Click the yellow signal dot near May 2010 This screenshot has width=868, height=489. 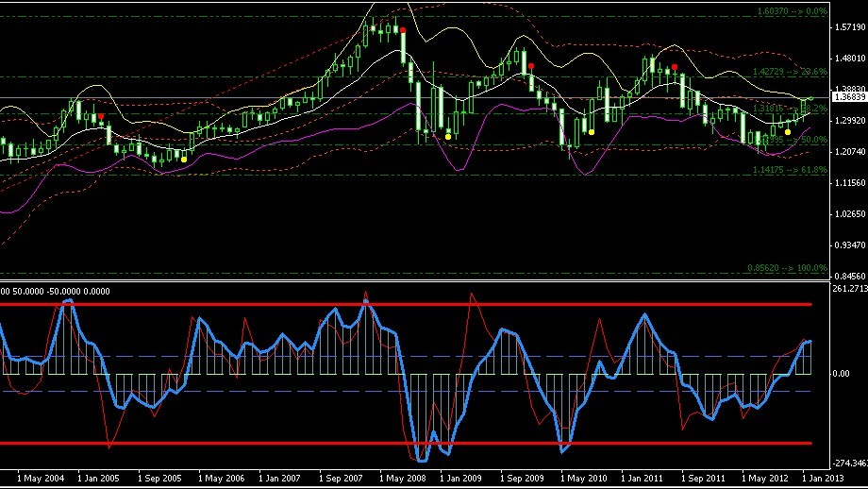click(592, 132)
